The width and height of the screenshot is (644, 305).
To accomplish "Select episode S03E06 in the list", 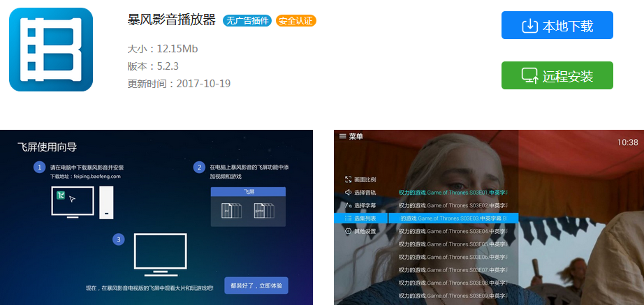I will (453, 257).
